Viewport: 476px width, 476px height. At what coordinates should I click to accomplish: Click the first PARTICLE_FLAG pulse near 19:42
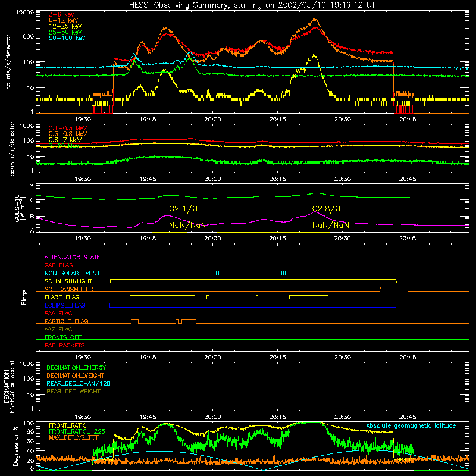135,321
